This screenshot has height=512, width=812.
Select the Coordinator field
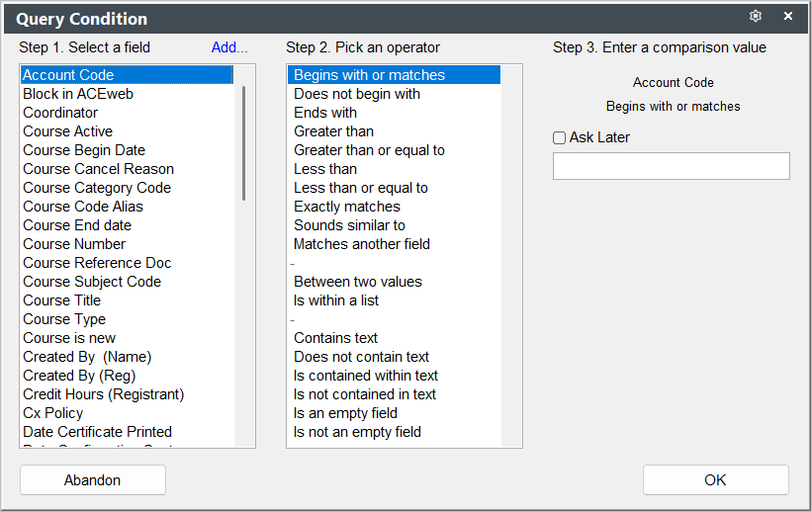click(127, 113)
